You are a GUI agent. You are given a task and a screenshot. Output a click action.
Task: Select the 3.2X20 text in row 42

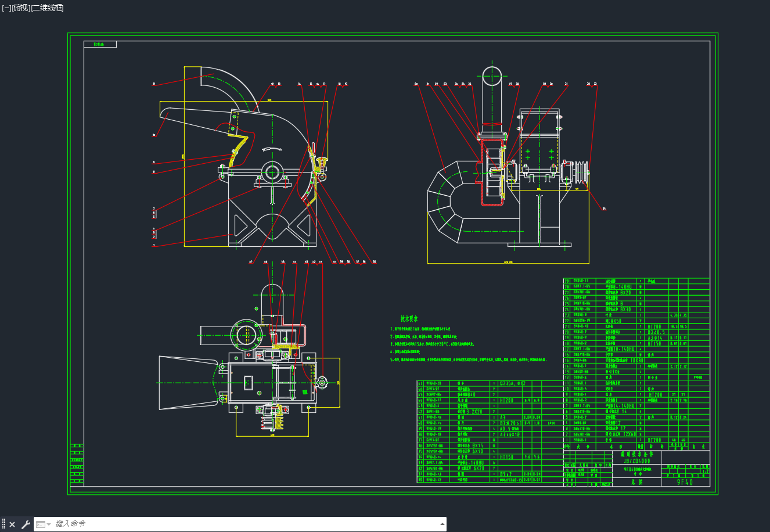[x=474, y=412]
